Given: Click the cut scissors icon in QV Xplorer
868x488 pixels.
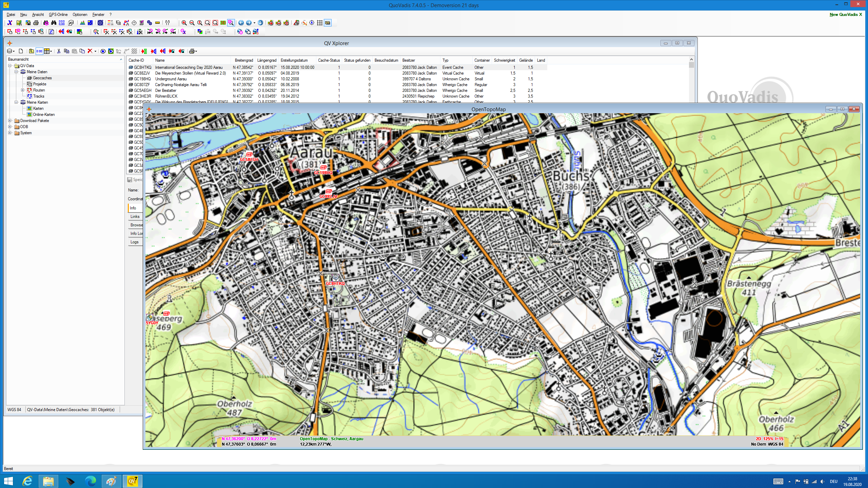Looking at the screenshot, I should [x=59, y=51].
